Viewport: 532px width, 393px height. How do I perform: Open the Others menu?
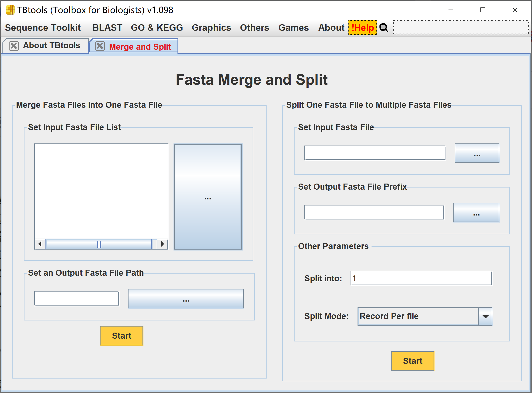click(x=254, y=28)
